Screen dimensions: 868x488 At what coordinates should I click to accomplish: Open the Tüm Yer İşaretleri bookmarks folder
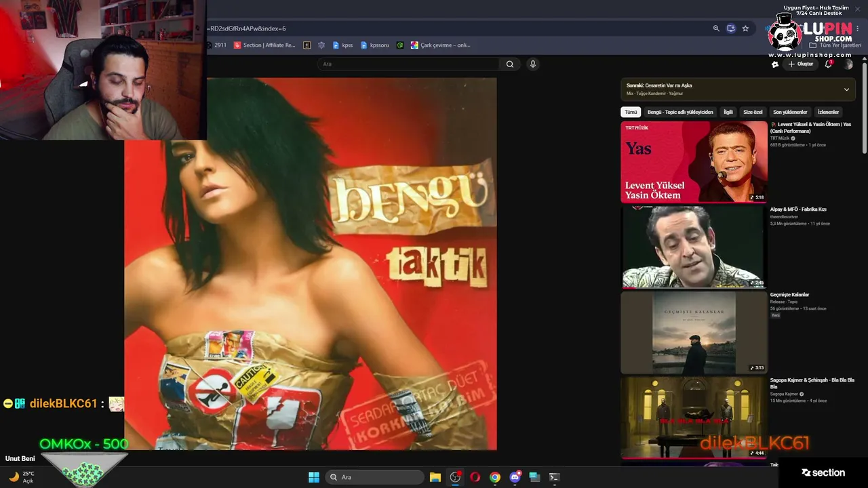pos(835,45)
